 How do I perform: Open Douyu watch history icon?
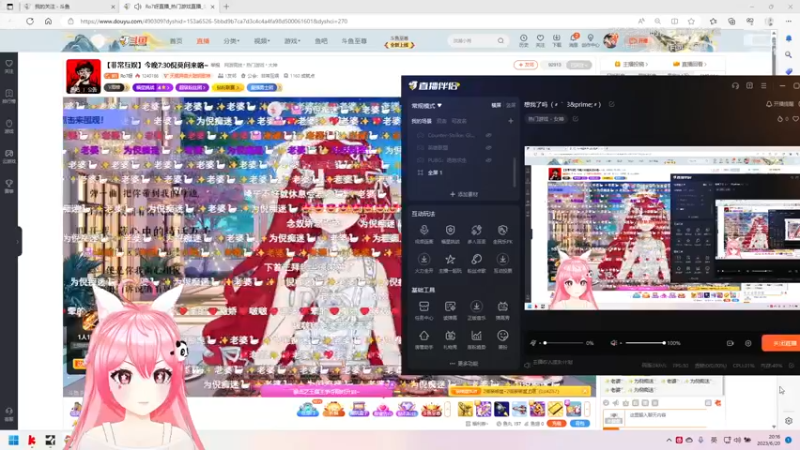(x=523, y=40)
